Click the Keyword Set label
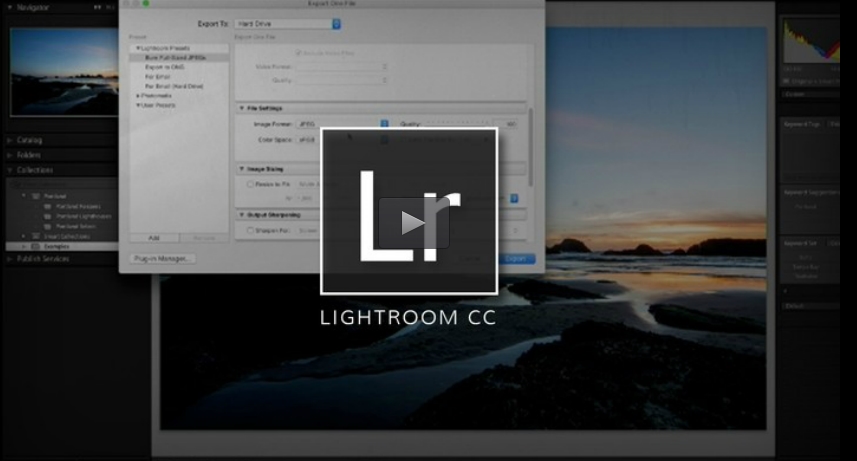Screen dimensions: 857x461 tap(802, 243)
